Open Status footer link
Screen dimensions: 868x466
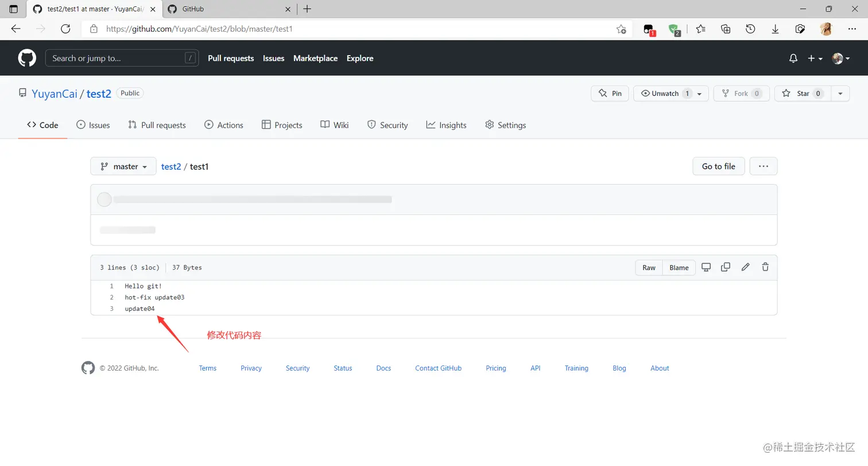[x=343, y=368]
